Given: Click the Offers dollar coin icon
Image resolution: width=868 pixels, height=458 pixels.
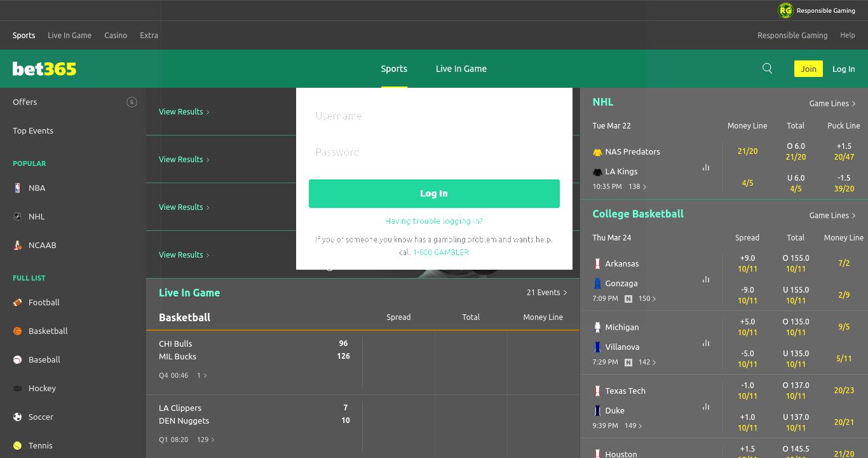Looking at the screenshot, I should point(132,102).
